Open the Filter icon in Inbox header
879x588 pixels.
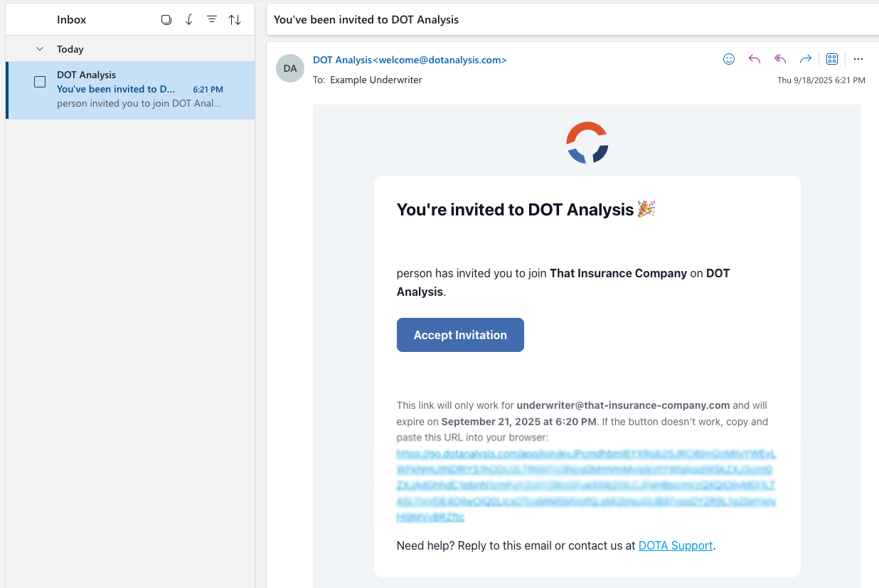(x=212, y=20)
